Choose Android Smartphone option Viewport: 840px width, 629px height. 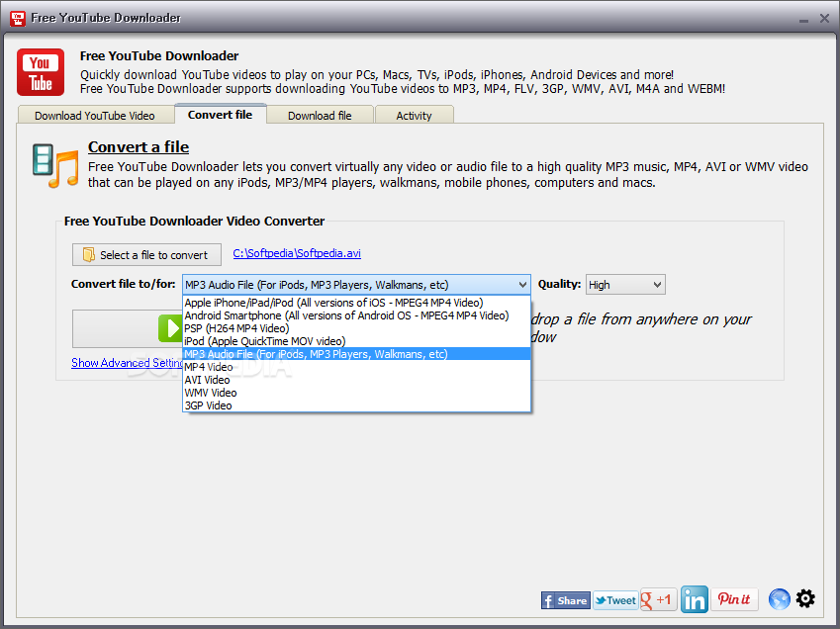click(x=356, y=315)
